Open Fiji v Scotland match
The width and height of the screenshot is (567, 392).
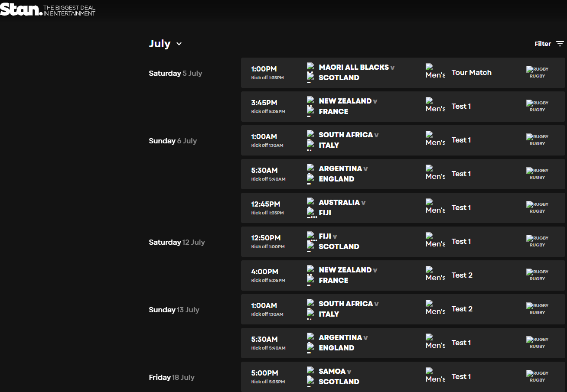403,242
